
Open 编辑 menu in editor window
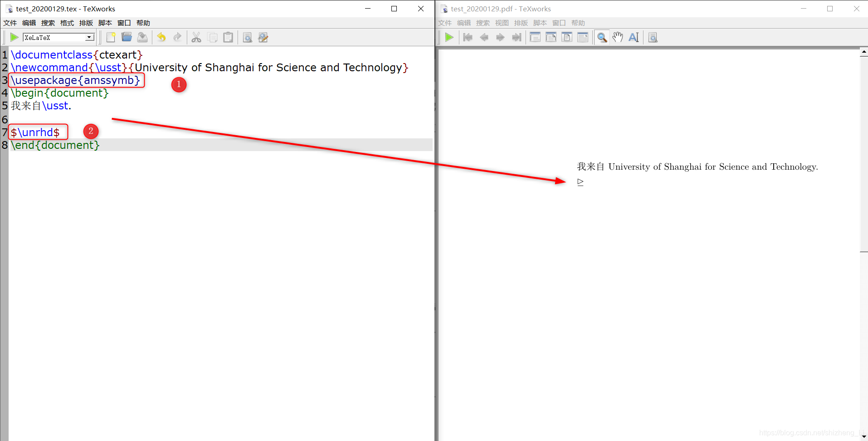pyautogui.click(x=29, y=23)
